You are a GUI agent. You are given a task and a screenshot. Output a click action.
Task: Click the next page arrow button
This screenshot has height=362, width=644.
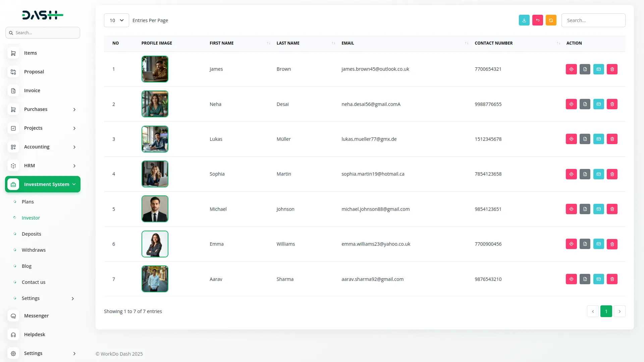[x=619, y=311]
